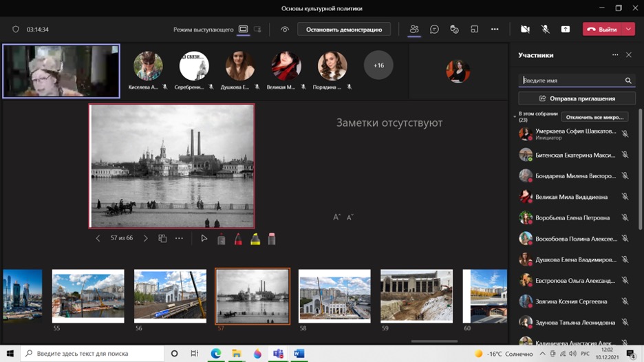Open more actions menu in meeting toolbar
Screen dimensions: 644x362
494,30
